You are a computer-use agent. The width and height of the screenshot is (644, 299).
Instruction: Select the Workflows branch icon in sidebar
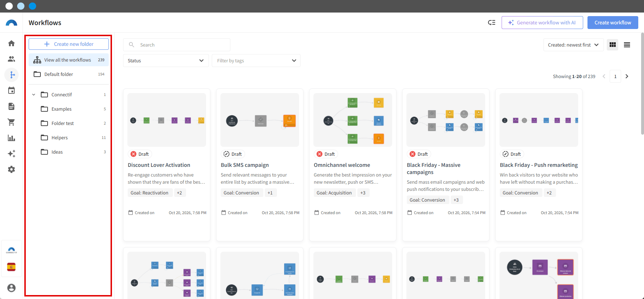11,75
